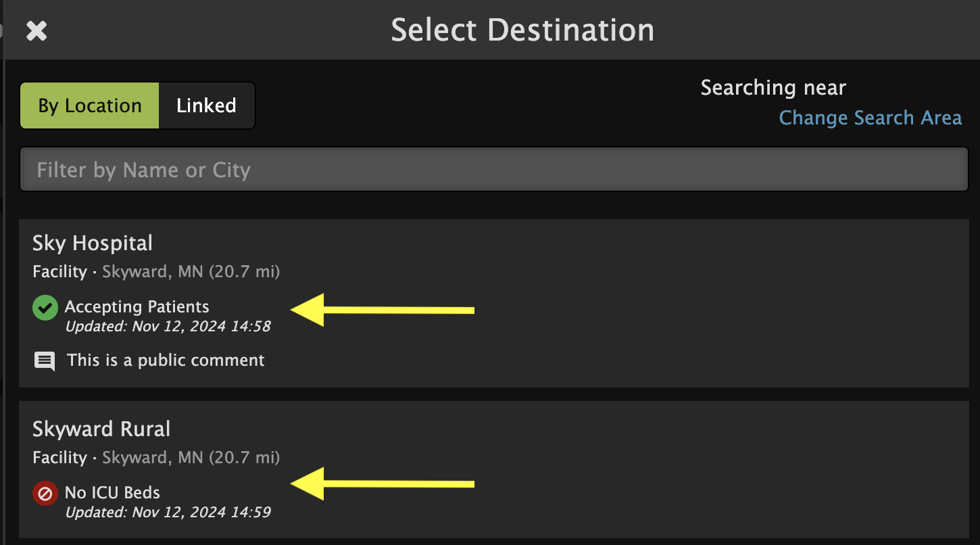Click Skyward Rural's Skyward, MN location line

tap(156, 458)
